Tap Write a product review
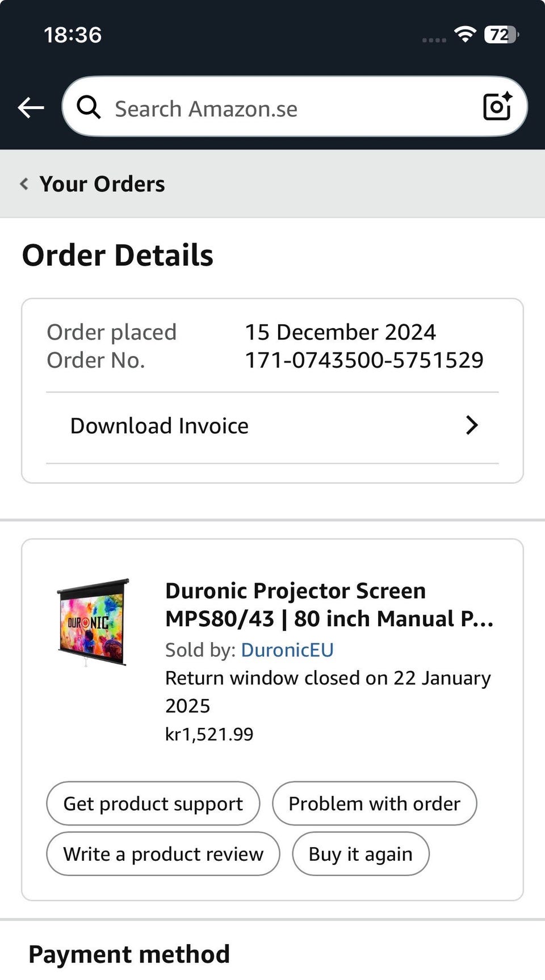The height and width of the screenshot is (980, 545). point(163,854)
